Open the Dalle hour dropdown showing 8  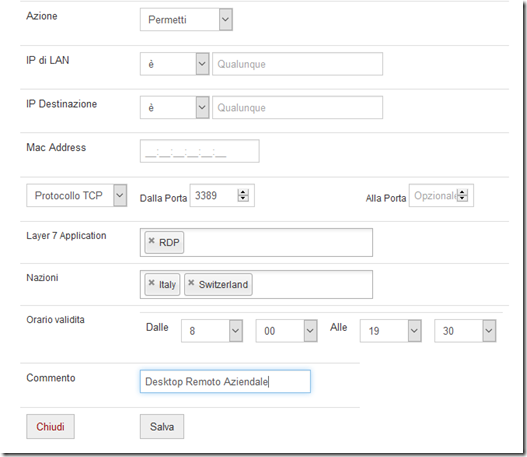point(212,331)
